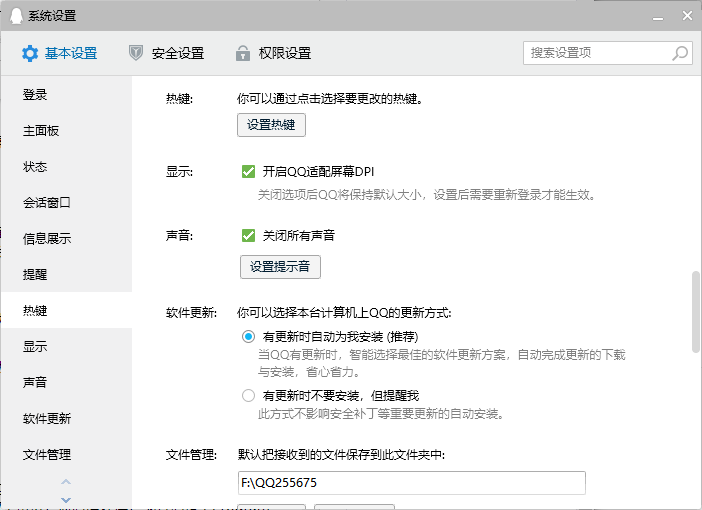Screen dimensions: 702x510
Task: Select 热键 in the sidebar
Action: click(x=67, y=310)
